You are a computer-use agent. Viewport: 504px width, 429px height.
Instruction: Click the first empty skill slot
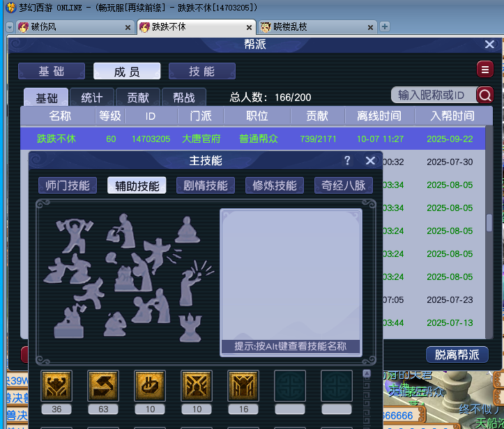click(290, 386)
